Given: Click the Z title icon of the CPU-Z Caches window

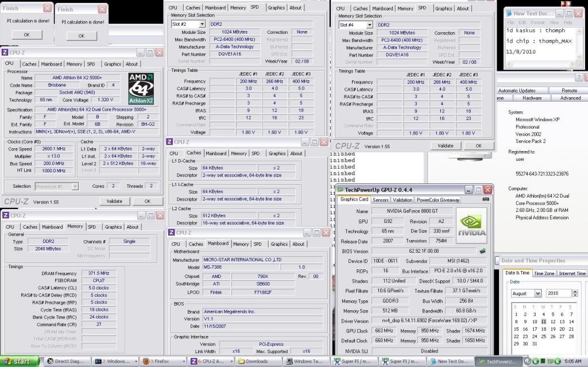Looking at the screenshot, I should tap(169, 142).
